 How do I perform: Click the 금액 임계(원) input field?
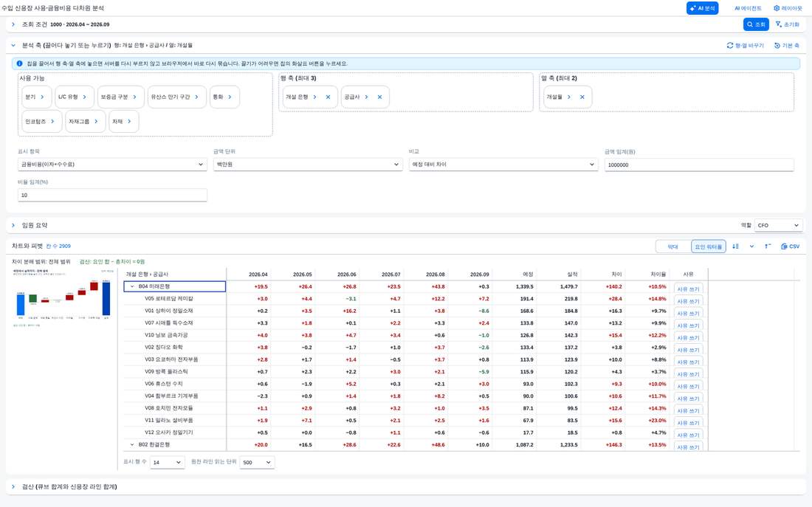pos(699,165)
